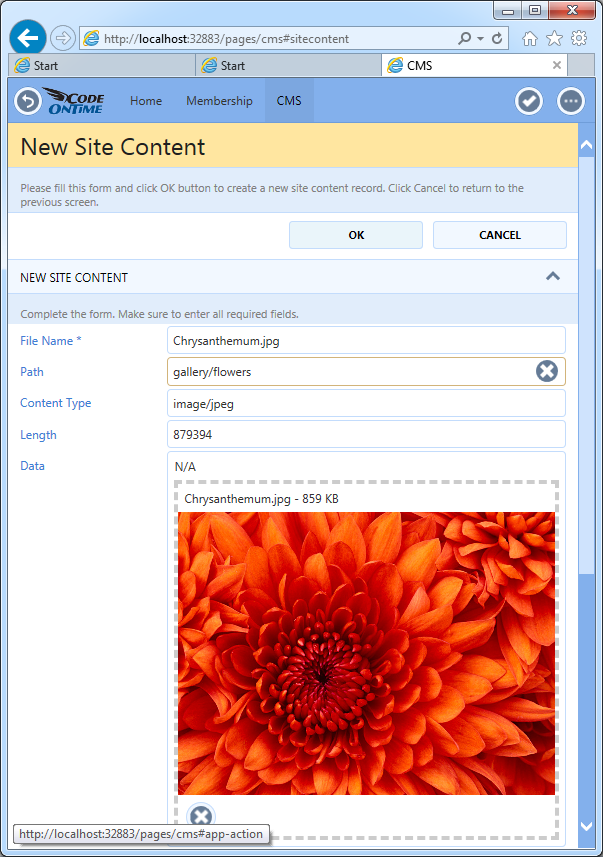The width and height of the screenshot is (603, 857).
Task: Switch to the first Start tab
Action: pos(102,66)
